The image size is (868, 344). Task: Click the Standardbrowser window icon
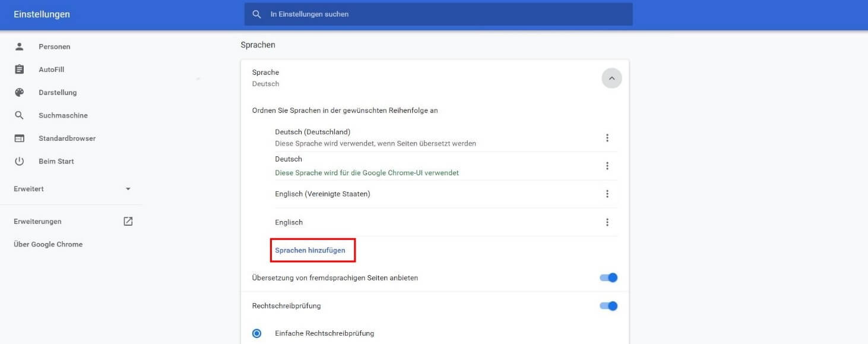(x=20, y=138)
